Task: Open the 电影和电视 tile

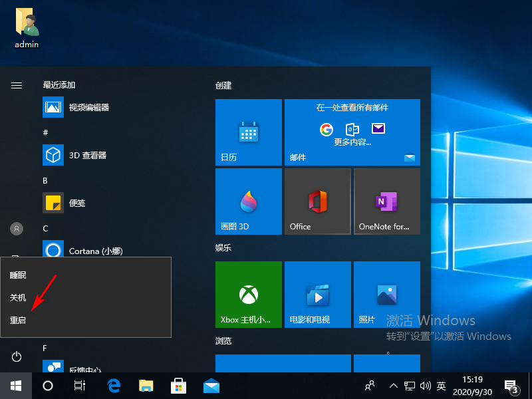Action: (317, 295)
